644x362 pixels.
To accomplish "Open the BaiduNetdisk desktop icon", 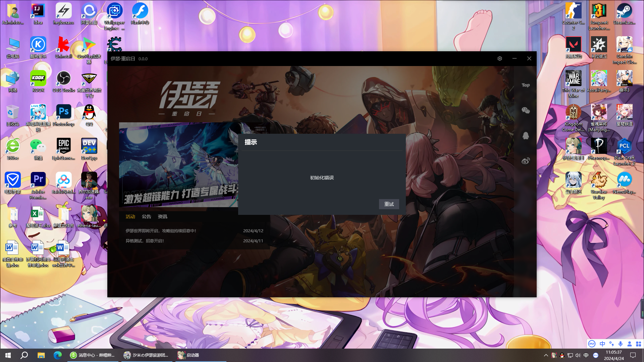I will click(x=63, y=183).
